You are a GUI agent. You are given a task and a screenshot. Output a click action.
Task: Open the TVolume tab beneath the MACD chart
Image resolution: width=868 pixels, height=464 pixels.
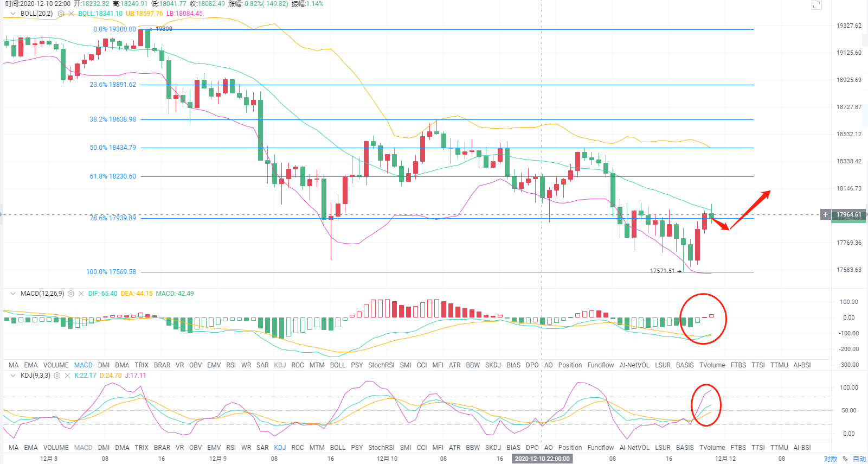(712, 365)
